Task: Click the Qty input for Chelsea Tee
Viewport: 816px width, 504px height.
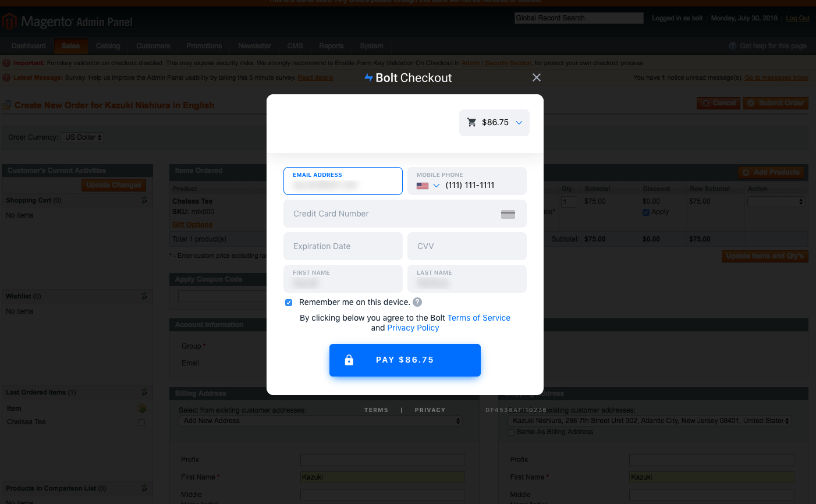Action: click(569, 202)
